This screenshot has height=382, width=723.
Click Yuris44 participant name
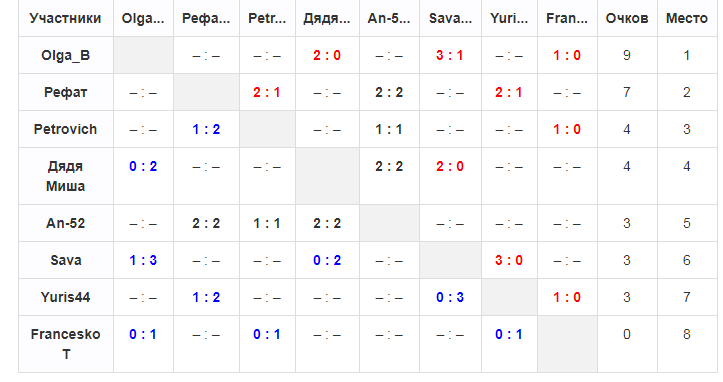[65, 297]
